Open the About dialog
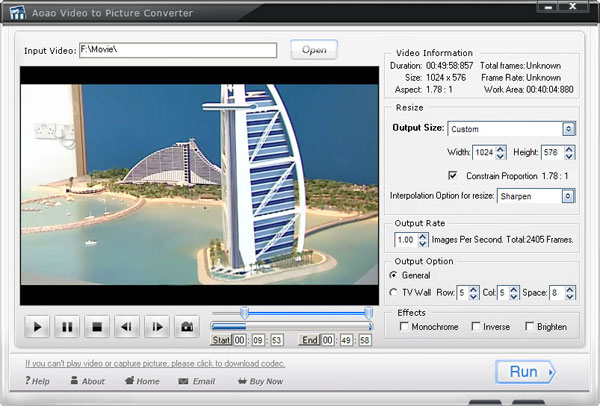Viewport: 600px width, 406px height. [x=88, y=381]
